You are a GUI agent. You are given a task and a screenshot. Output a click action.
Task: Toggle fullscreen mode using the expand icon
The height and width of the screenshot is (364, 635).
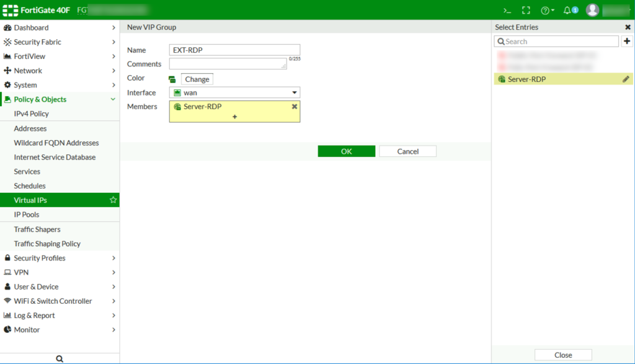[526, 10]
